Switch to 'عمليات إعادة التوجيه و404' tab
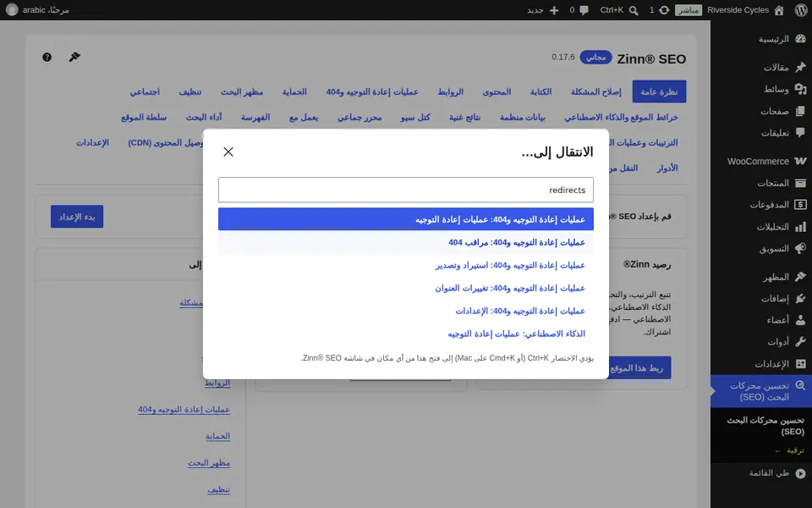This screenshot has width=812, height=508. click(372, 91)
